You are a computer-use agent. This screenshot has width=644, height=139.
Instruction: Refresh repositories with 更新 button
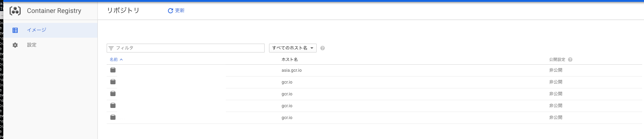coord(176,11)
